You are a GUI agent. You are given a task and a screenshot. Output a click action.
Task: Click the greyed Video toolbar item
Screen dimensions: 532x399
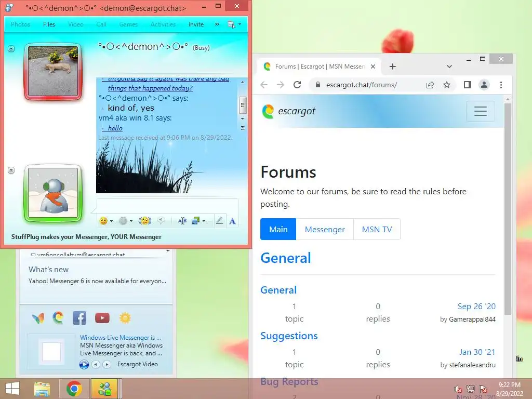pos(76,24)
